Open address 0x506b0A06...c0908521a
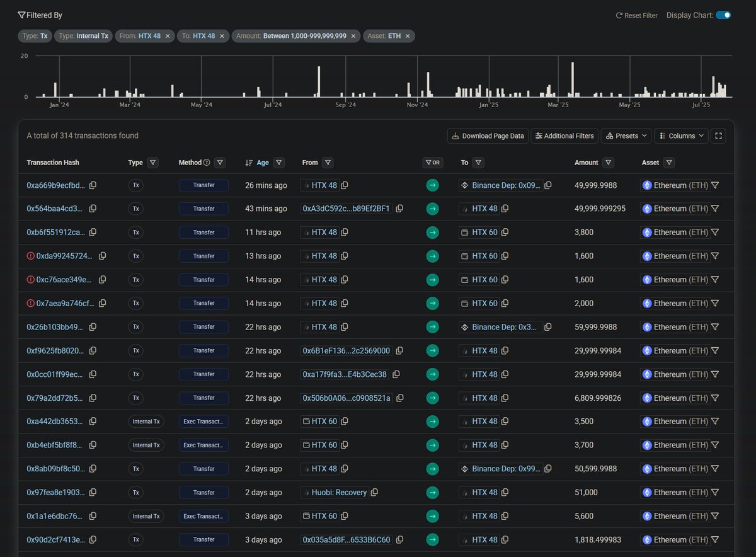Viewport: 756px width, 557px height. (x=346, y=398)
